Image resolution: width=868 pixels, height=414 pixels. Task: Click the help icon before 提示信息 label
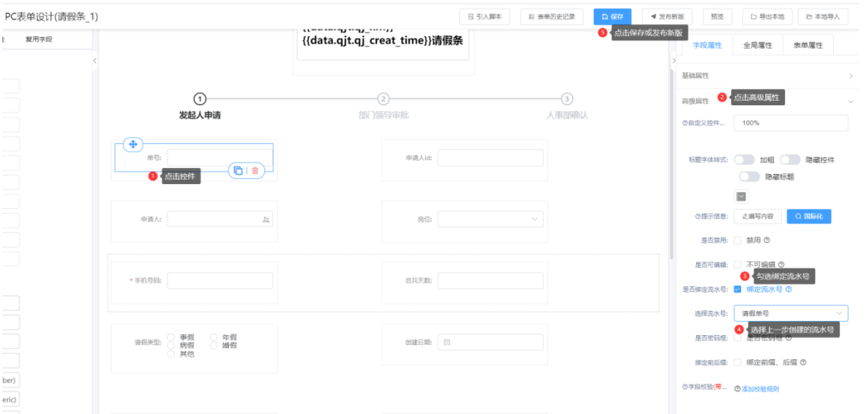(x=698, y=217)
